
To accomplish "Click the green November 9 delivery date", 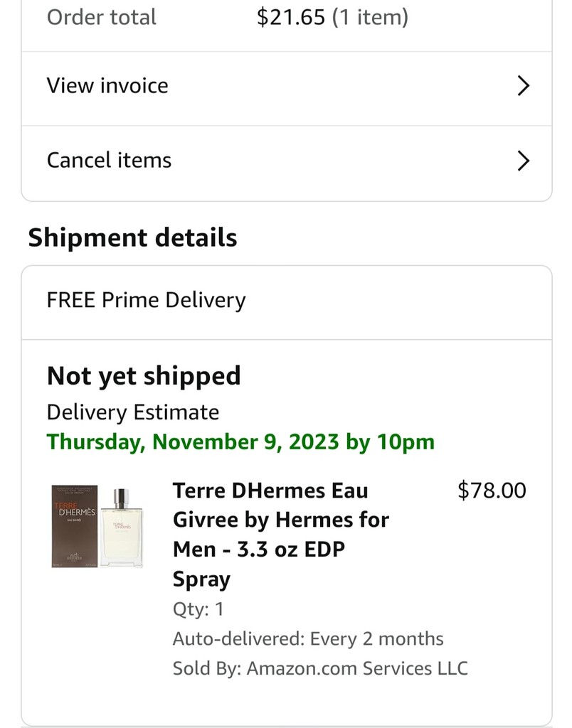I will coord(240,442).
